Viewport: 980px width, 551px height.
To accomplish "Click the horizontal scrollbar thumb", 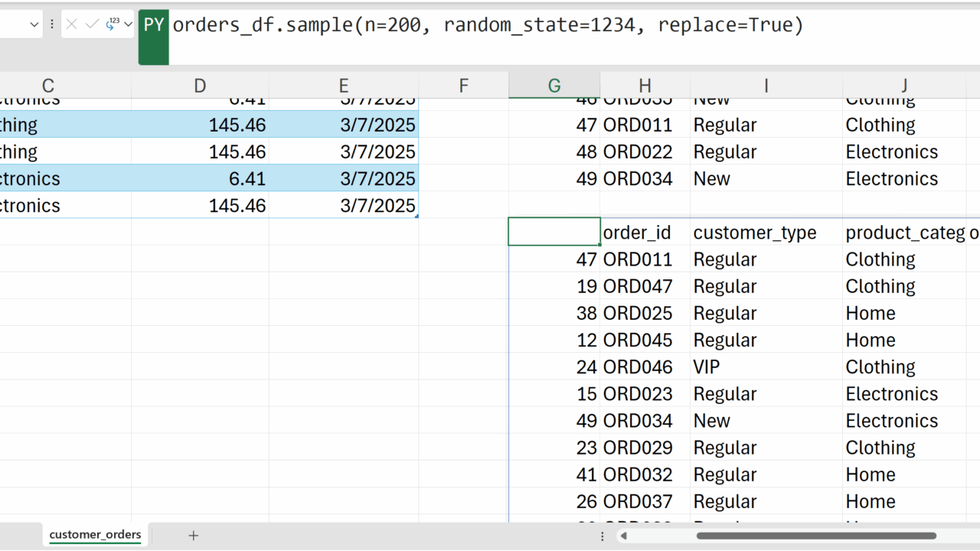I will coord(816,536).
